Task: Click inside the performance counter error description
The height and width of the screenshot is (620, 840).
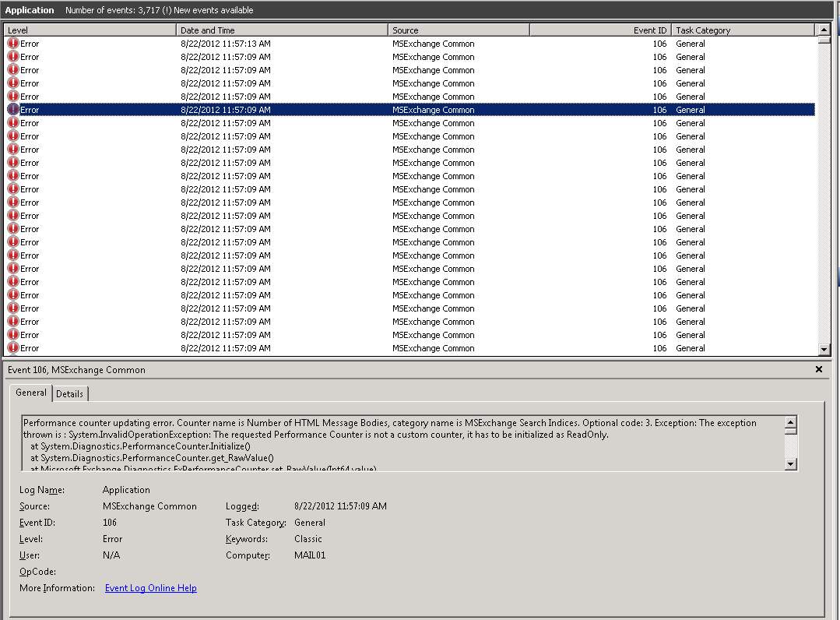Action: click(402, 443)
